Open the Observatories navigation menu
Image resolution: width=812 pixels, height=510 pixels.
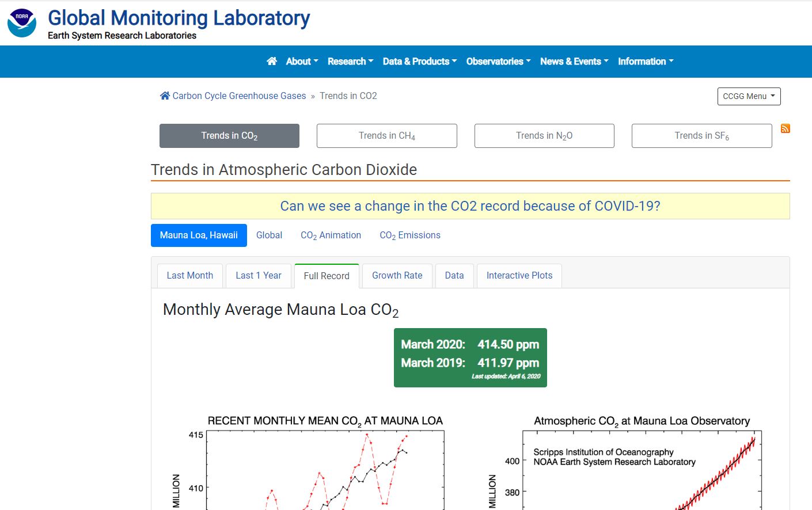498,62
